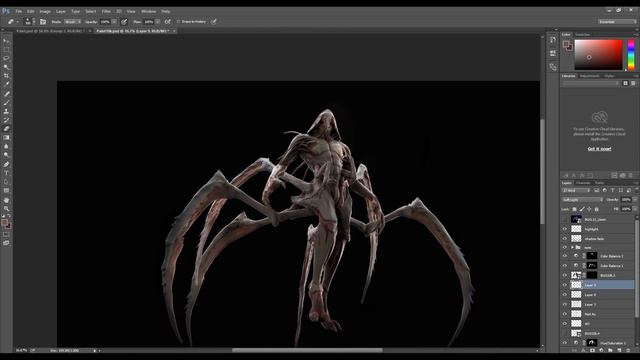Image resolution: width=640 pixels, height=360 pixels.
Task: Expand the layer group folder
Action: pyautogui.click(x=572, y=247)
